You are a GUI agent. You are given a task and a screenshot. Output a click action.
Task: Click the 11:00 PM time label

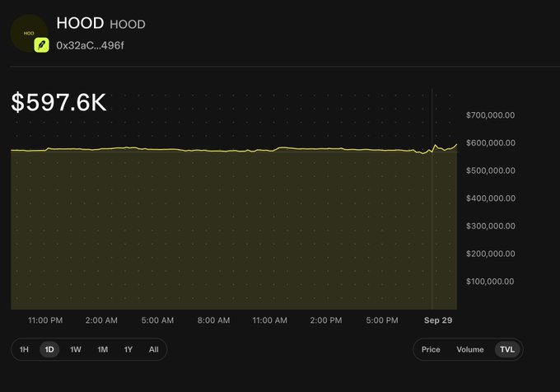click(x=45, y=320)
